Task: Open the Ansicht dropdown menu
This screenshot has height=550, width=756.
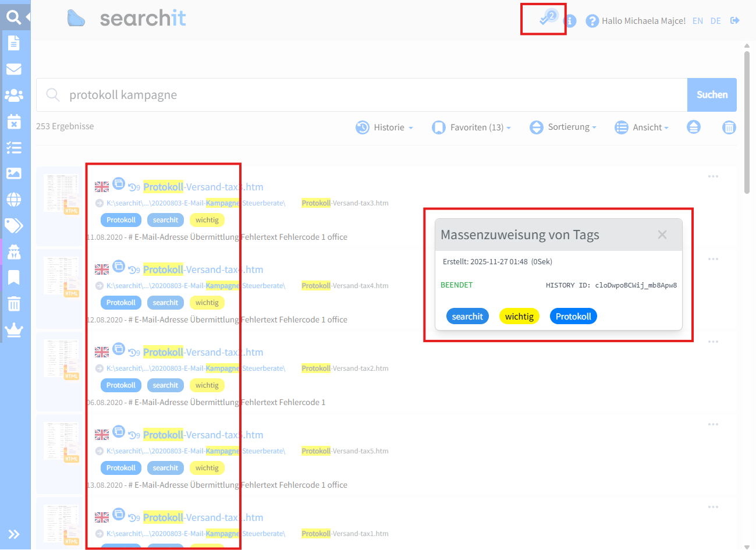Action: [642, 127]
